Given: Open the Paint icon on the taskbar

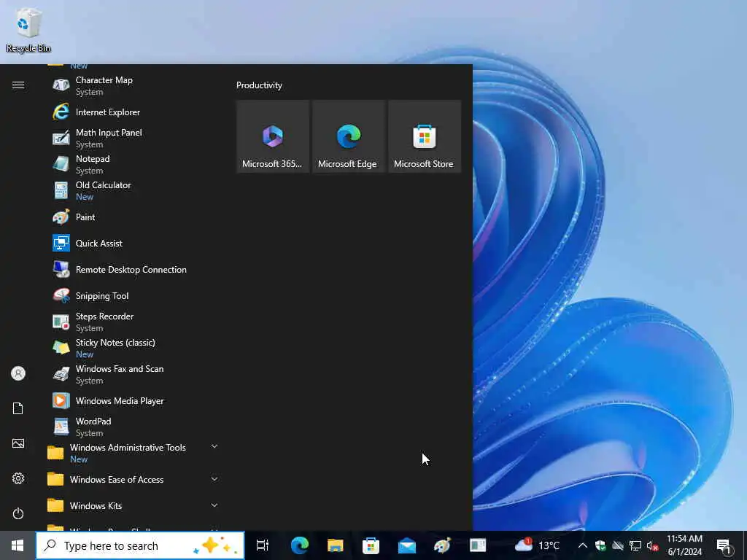Looking at the screenshot, I should tap(442, 545).
